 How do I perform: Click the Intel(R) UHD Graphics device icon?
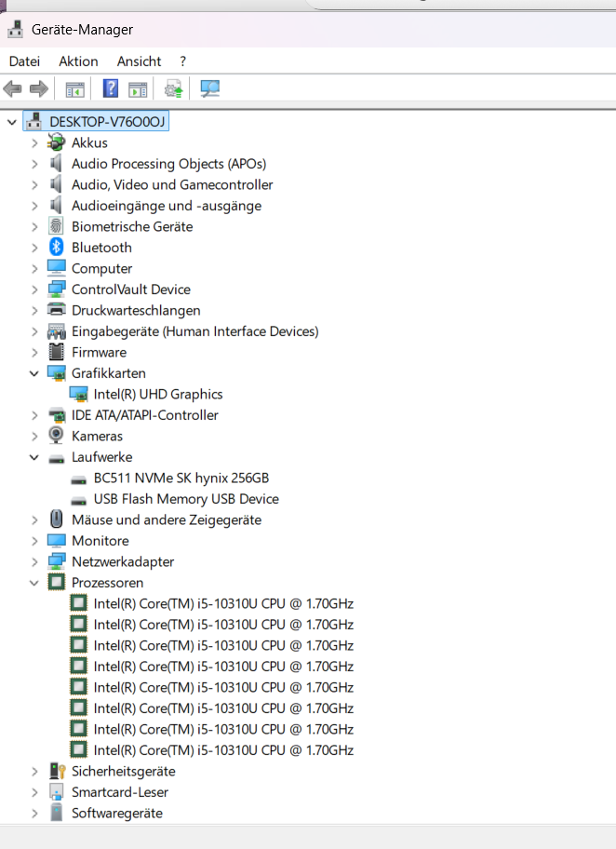click(78, 394)
